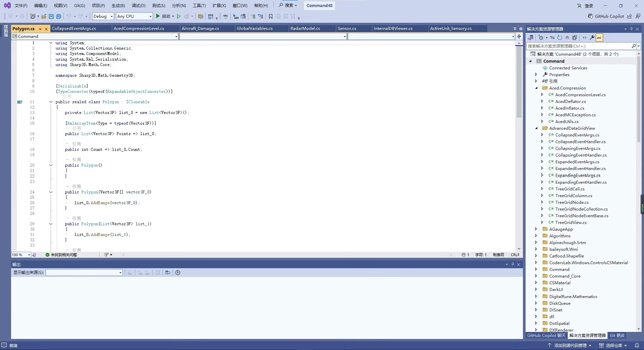This screenshot has height=350, width=644.
Task: Click the Open File folder icon
Action: [44, 16]
